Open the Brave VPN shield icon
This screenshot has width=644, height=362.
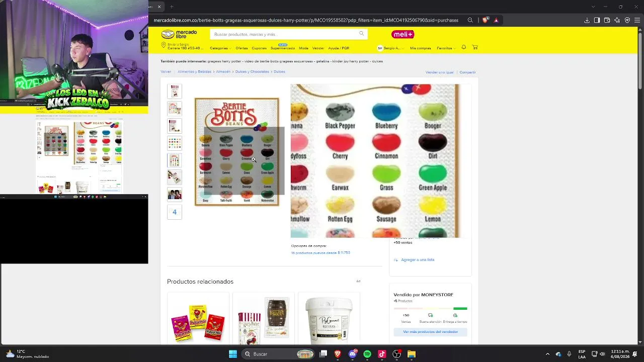pos(627,20)
